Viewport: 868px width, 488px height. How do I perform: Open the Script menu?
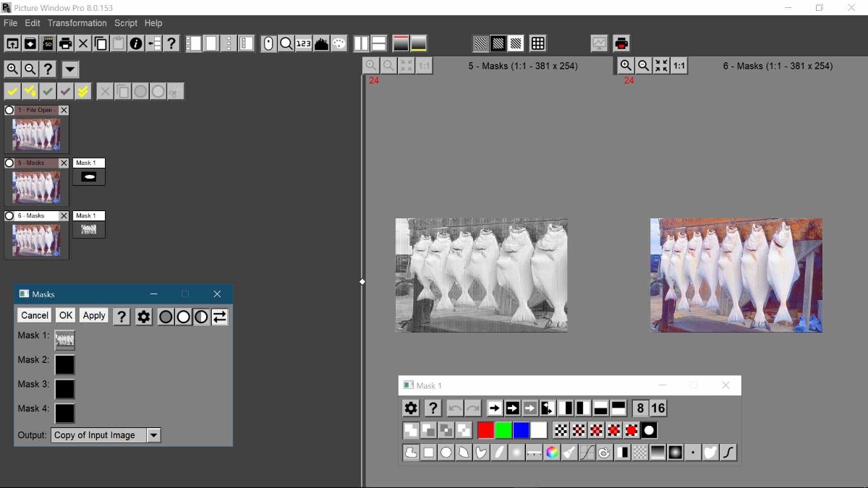[x=126, y=23]
